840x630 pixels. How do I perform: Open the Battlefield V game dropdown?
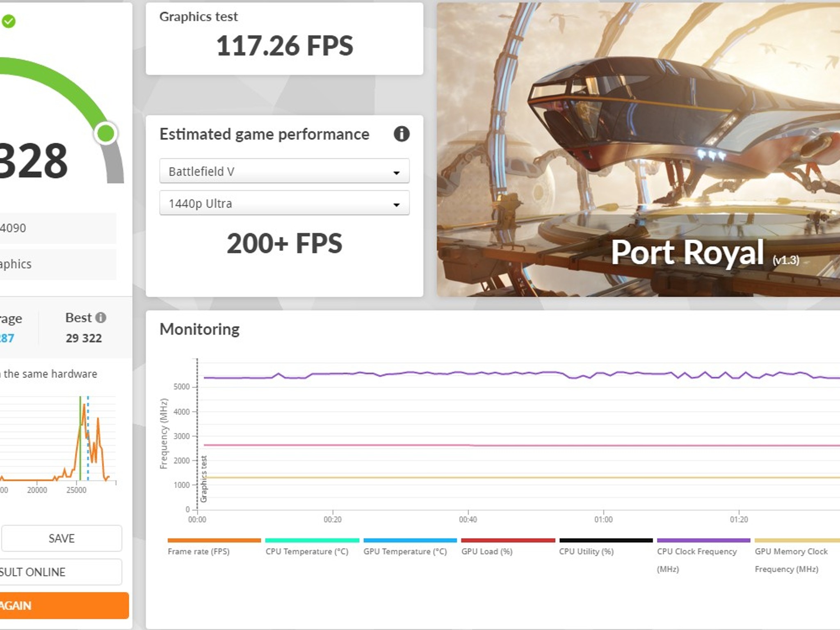[x=284, y=171]
